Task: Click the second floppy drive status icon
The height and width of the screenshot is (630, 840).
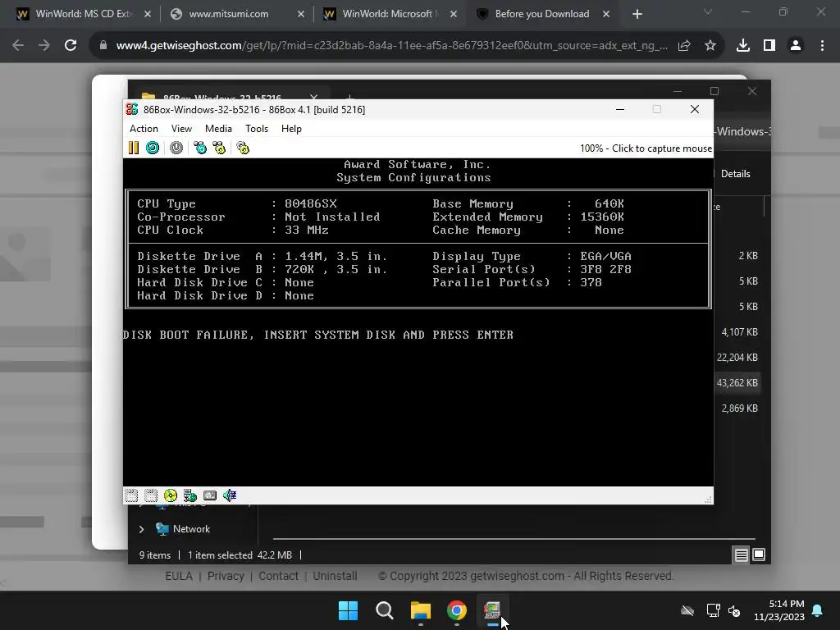Action: point(151,495)
